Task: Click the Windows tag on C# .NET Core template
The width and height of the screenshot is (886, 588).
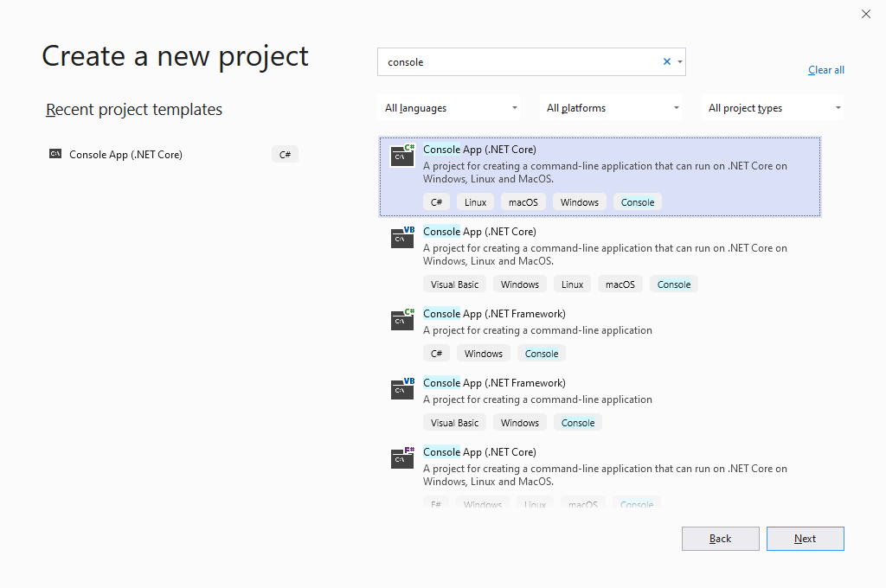Action: point(579,202)
